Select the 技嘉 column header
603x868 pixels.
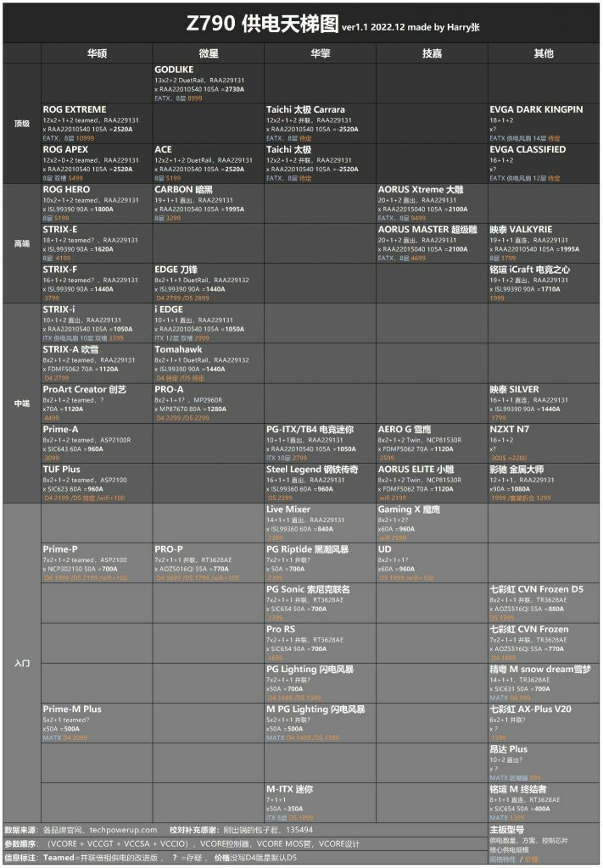click(x=432, y=53)
